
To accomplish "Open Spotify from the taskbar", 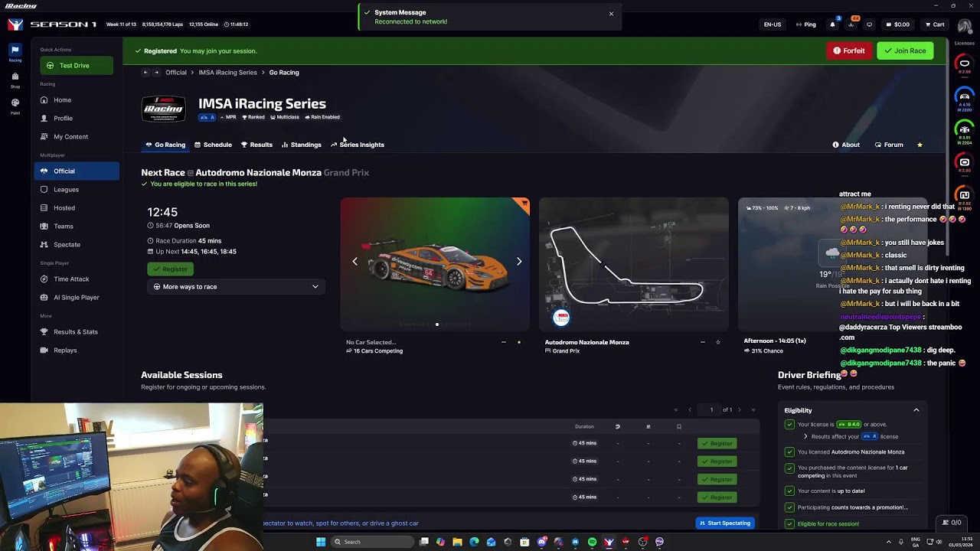I will point(592,542).
